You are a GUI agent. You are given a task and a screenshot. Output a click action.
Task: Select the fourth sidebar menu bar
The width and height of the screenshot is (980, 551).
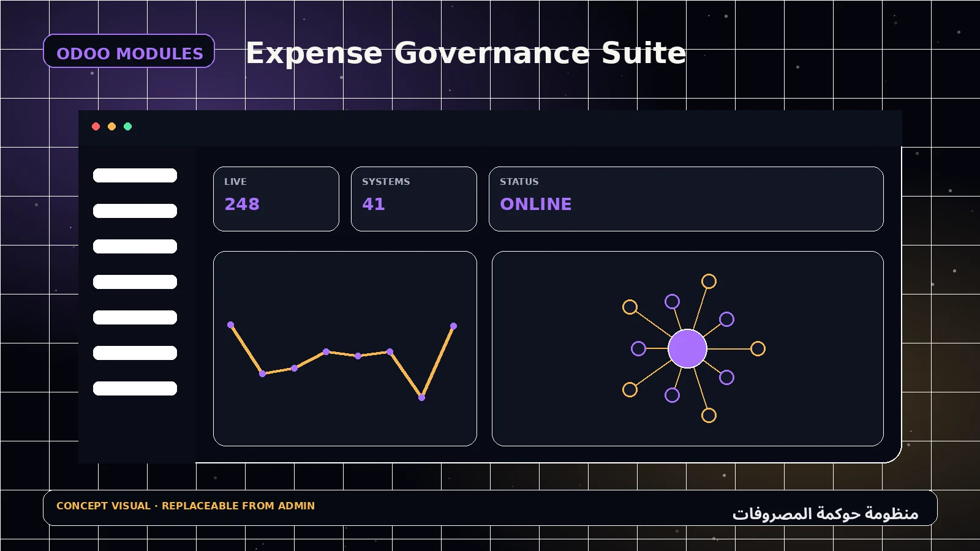coord(135,282)
